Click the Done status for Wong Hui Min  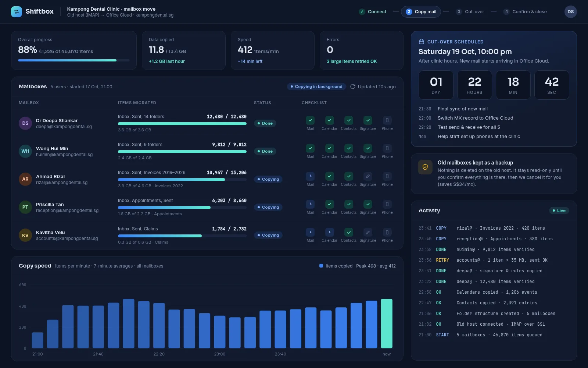point(265,151)
